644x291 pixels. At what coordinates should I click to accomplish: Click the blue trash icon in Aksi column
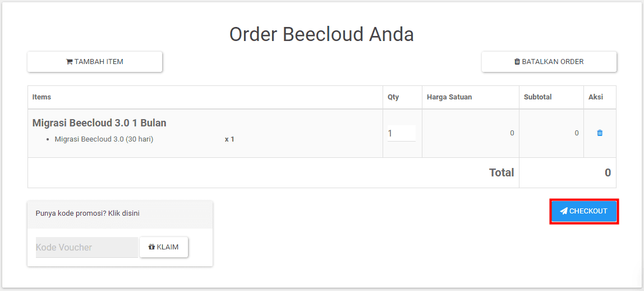click(600, 133)
